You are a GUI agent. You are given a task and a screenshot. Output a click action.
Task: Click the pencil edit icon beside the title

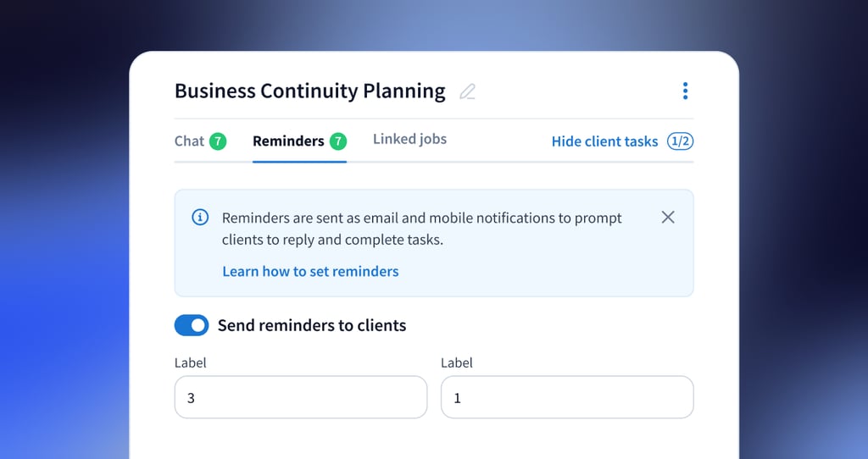467,91
